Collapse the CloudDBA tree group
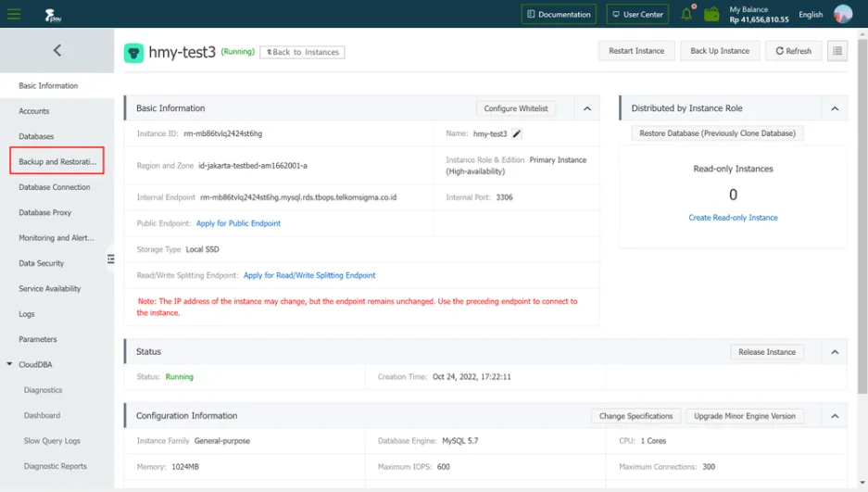This screenshot has height=492, width=868. click(x=9, y=364)
